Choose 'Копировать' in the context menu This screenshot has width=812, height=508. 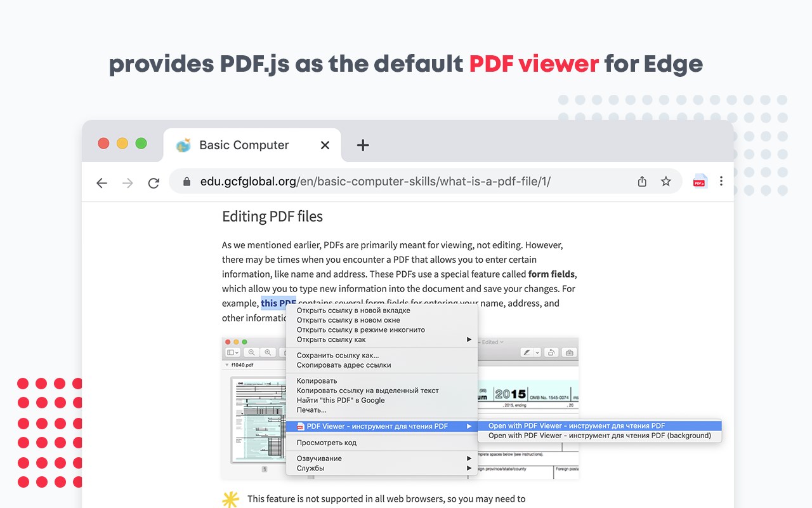[381, 381]
